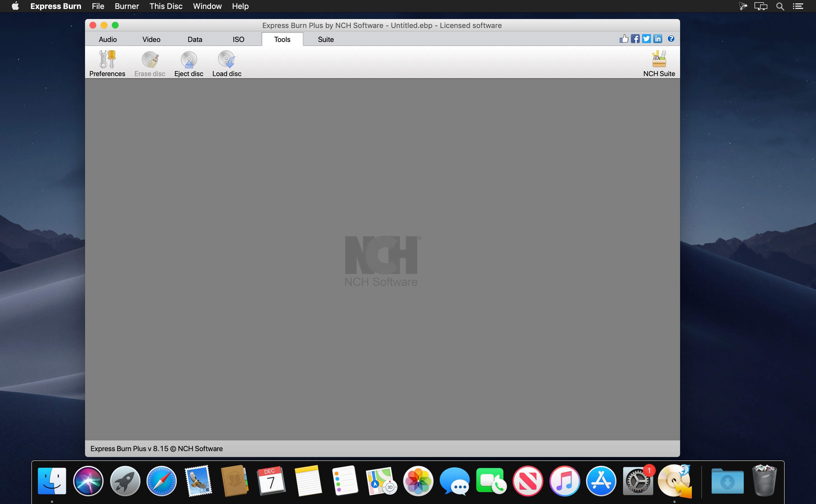Open the Mail app in the Dock
The height and width of the screenshot is (504, 816).
click(x=198, y=481)
